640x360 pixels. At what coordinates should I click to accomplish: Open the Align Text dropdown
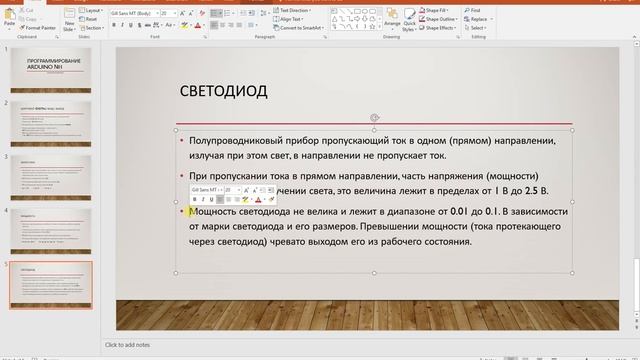point(289,19)
